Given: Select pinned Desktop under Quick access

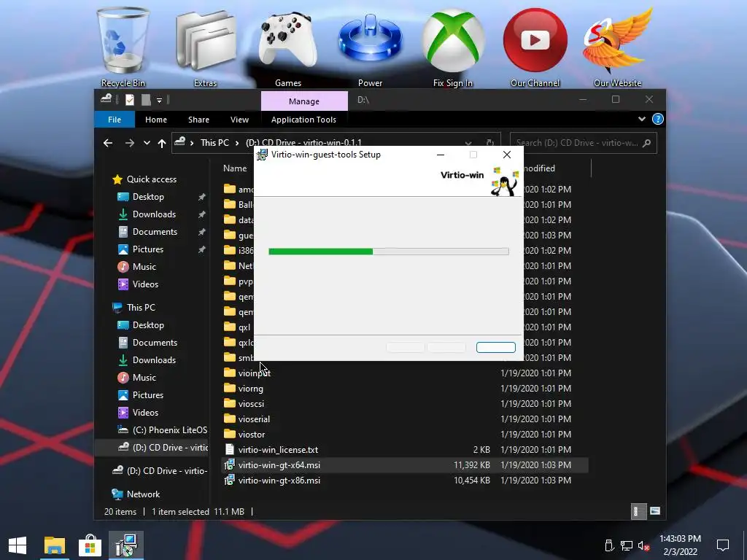Looking at the screenshot, I should tap(148, 197).
